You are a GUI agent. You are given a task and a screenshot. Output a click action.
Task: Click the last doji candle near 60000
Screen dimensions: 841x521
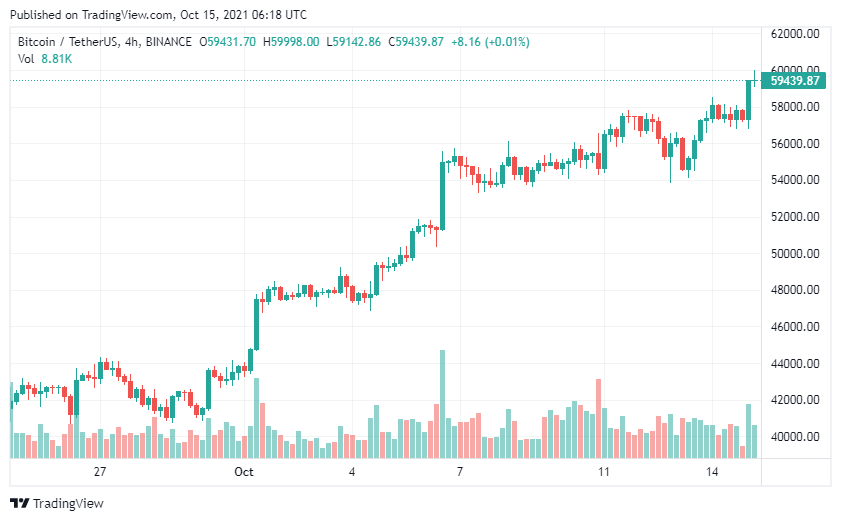(x=755, y=79)
